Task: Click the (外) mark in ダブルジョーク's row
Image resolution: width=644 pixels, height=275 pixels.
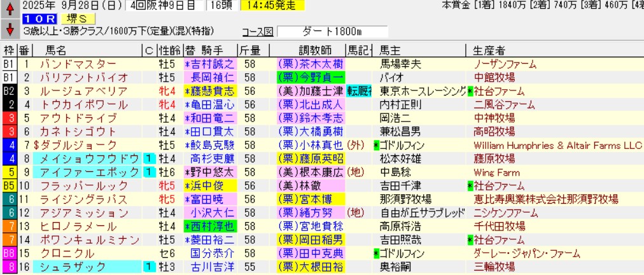Action: [357, 145]
